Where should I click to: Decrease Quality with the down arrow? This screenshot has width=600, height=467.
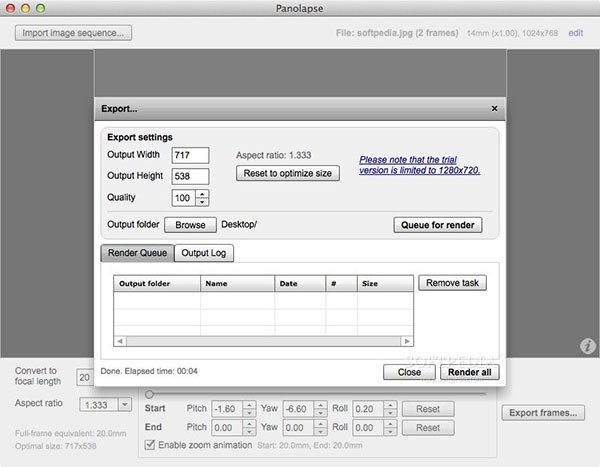(x=202, y=202)
